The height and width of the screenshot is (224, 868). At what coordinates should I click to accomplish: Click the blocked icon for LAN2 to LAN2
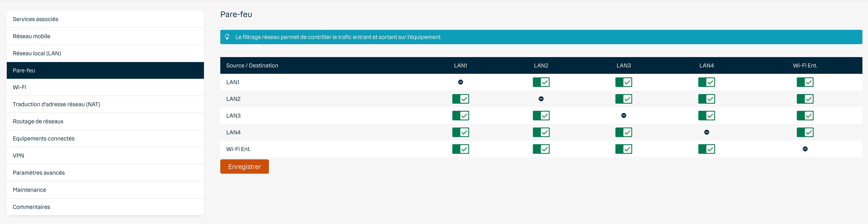pos(541,99)
